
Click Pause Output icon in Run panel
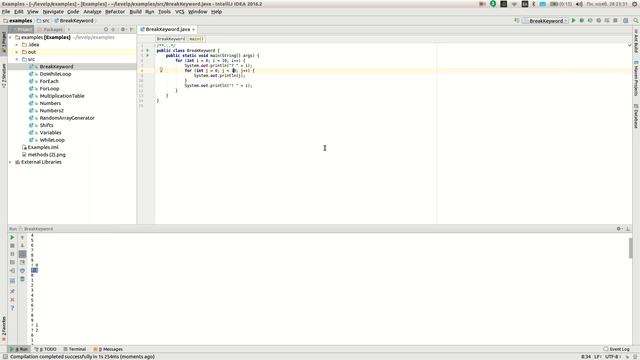coord(12,254)
